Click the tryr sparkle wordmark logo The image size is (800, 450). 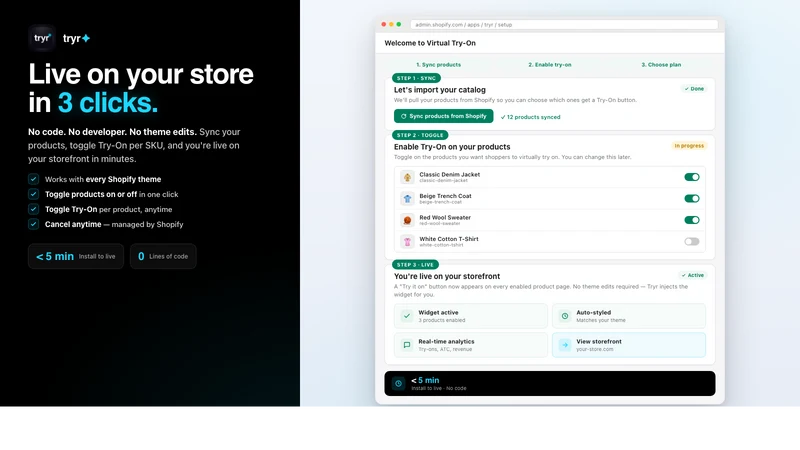(77, 38)
